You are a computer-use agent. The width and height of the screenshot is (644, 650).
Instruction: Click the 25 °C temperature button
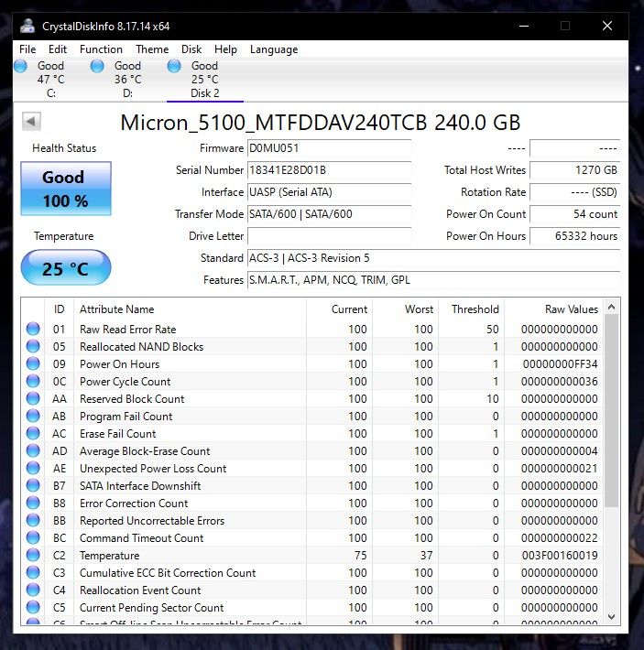66,267
